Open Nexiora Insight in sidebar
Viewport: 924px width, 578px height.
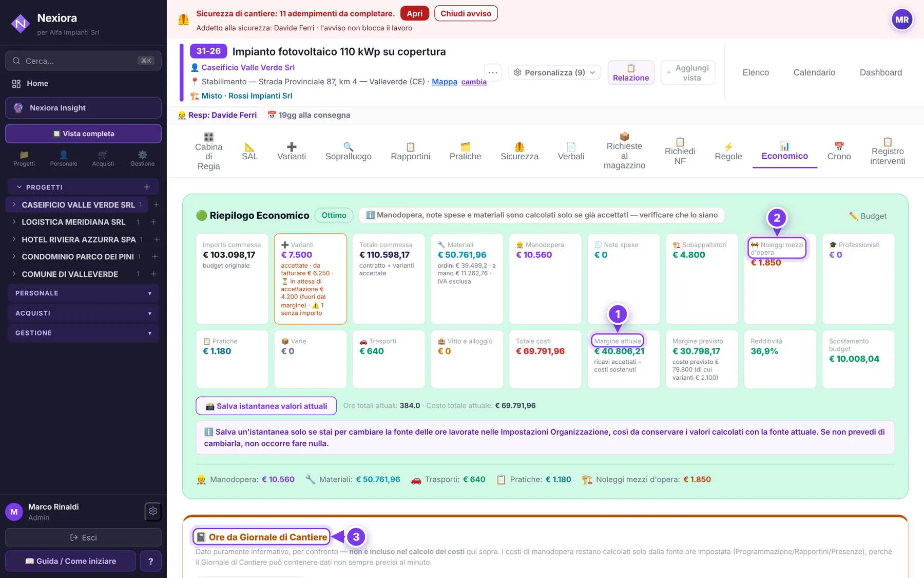(x=83, y=108)
